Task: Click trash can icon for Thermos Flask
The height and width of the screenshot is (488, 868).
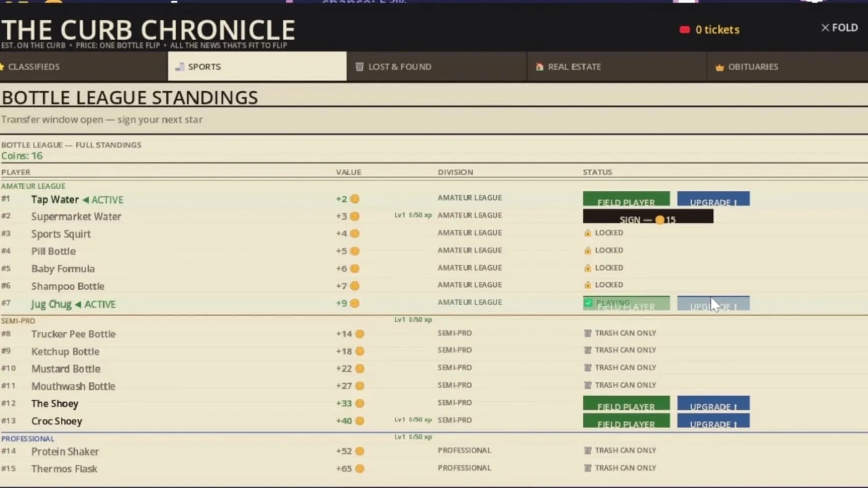Action: coord(588,468)
